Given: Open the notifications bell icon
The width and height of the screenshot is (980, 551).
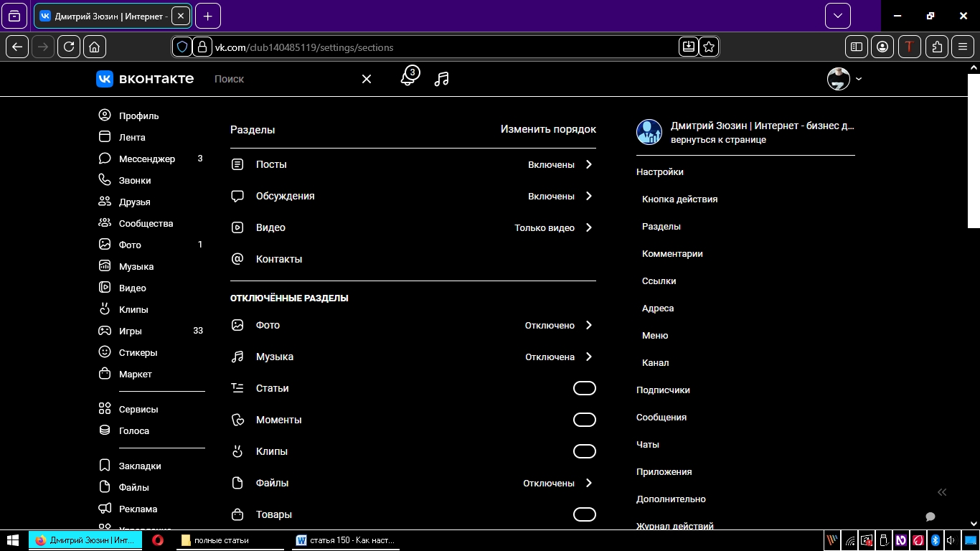Looking at the screenshot, I should click(407, 78).
